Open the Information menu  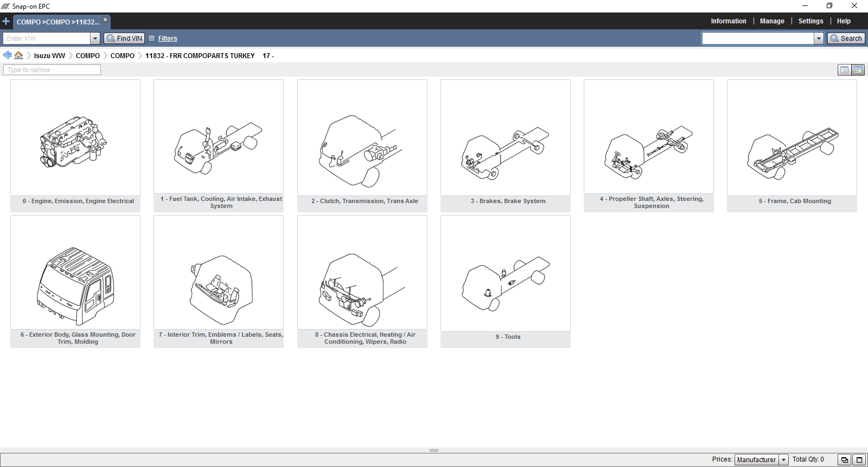click(x=728, y=21)
